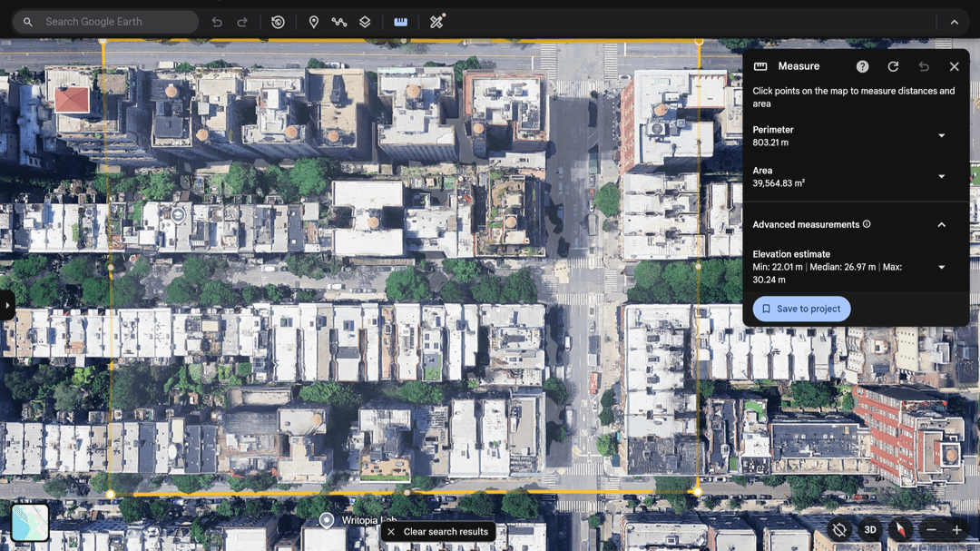Open the Perimeter units dropdown
980x551 pixels.
coord(941,136)
